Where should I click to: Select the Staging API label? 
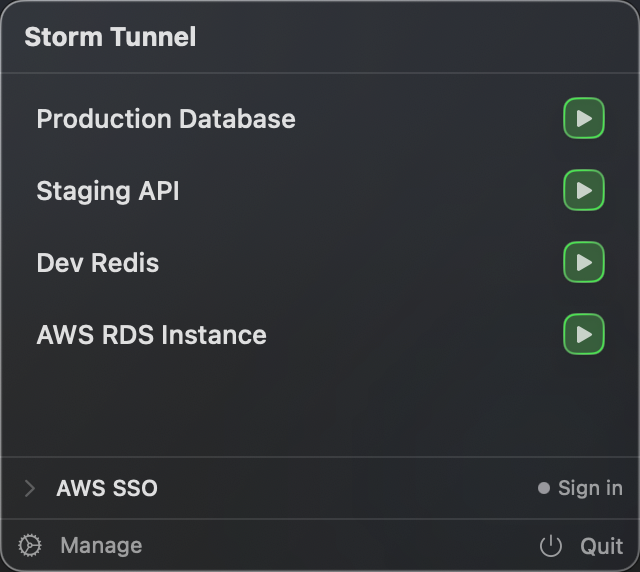(108, 191)
